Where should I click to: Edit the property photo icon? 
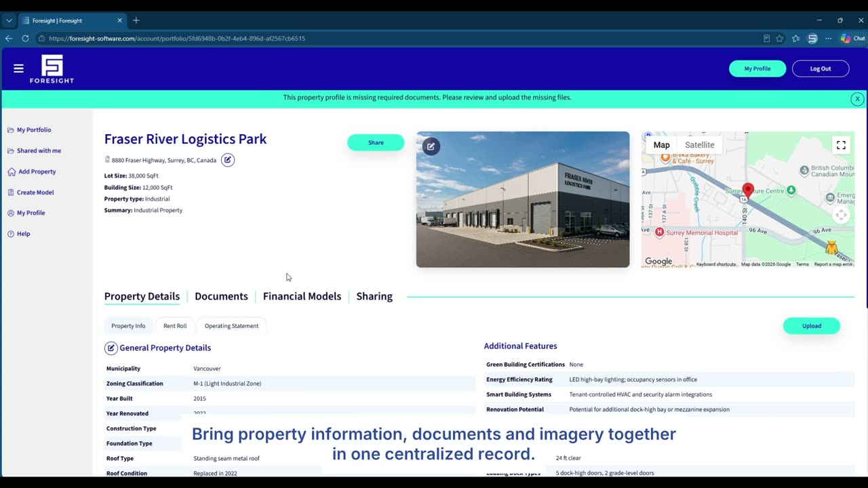click(431, 146)
